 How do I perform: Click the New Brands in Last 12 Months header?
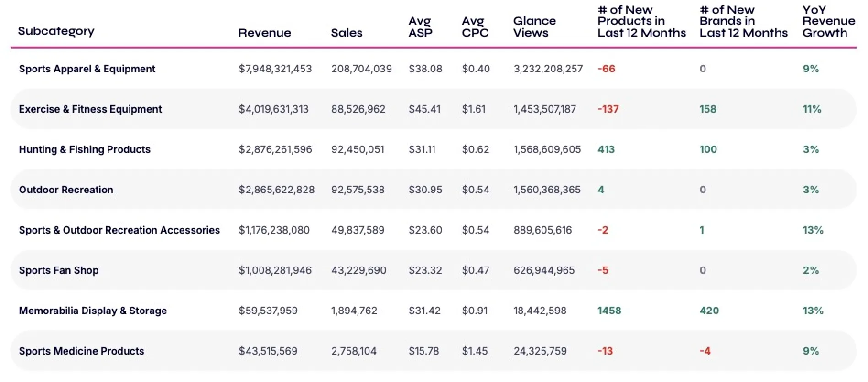pyautogui.click(x=743, y=21)
